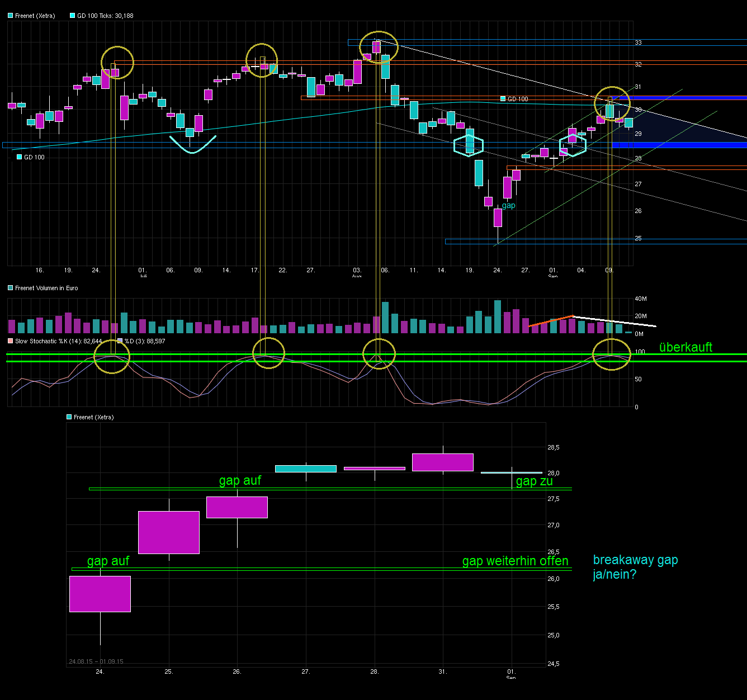Click the '24.08.15 – 01.09.15' date range label
Image resolution: width=747 pixels, height=700 pixels.
[x=96, y=661]
